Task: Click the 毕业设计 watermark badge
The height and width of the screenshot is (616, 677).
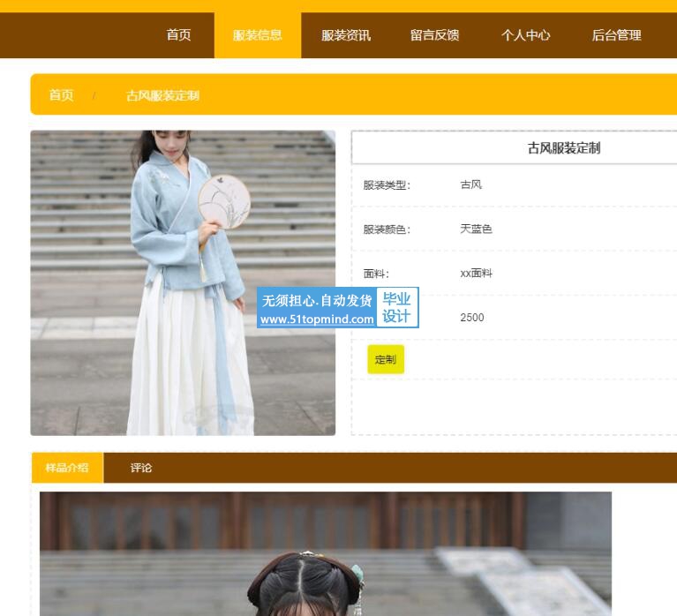Action: click(x=396, y=307)
